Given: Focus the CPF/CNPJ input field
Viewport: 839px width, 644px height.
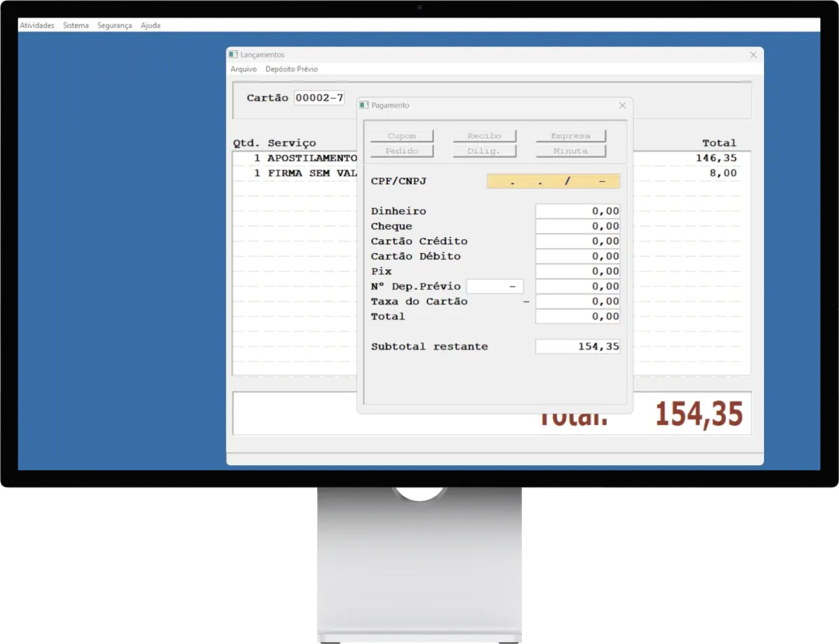Looking at the screenshot, I should point(553,182).
